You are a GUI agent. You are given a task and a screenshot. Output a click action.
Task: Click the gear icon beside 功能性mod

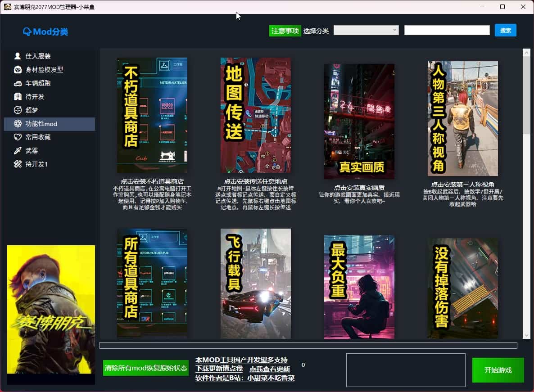(x=18, y=124)
